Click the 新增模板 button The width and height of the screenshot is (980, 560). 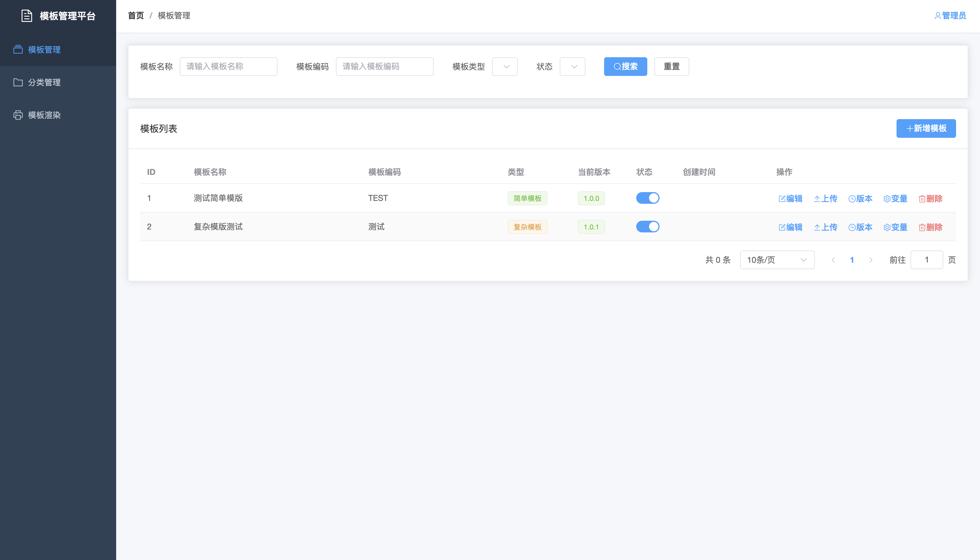(x=926, y=128)
